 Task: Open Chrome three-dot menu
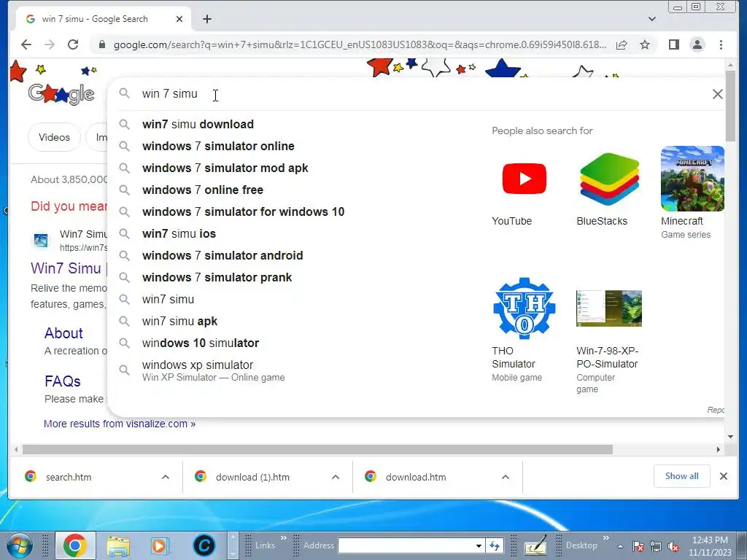point(721,44)
